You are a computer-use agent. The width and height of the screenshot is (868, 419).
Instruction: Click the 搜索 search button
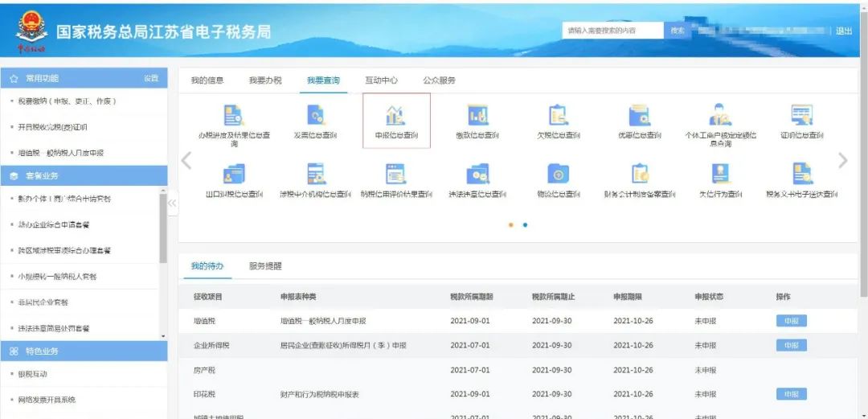pos(678,31)
